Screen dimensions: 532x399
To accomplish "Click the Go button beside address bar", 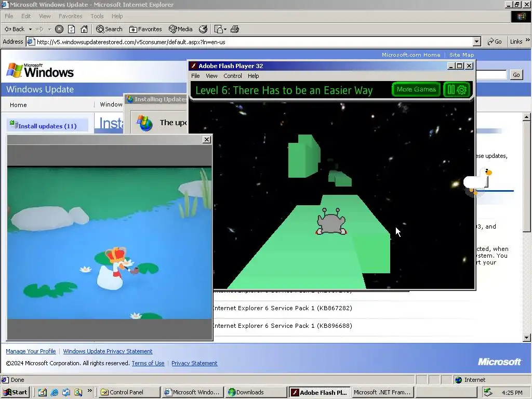I will [x=495, y=42].
